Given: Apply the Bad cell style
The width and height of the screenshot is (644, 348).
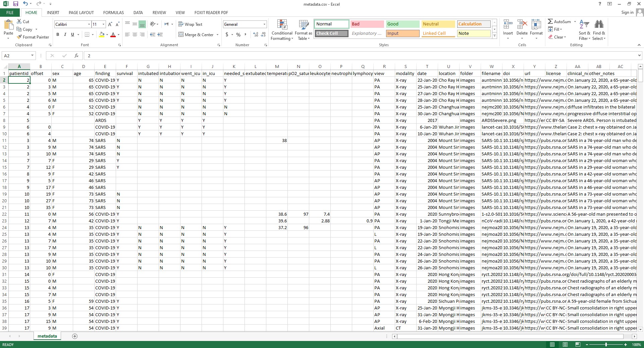Looking at the screenshot, I should [x=367, y=24].
